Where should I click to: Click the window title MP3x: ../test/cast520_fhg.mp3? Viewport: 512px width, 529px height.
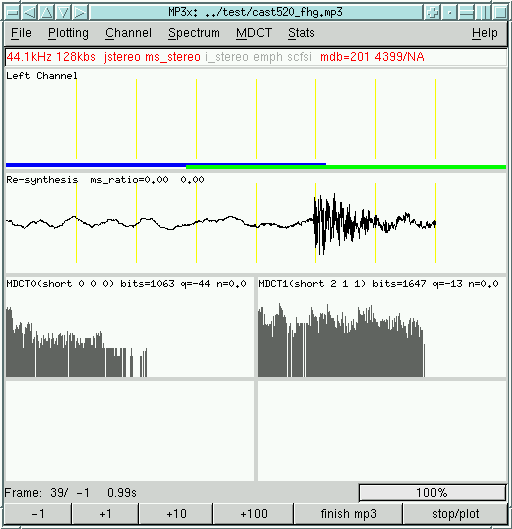[x=255, y=12]
